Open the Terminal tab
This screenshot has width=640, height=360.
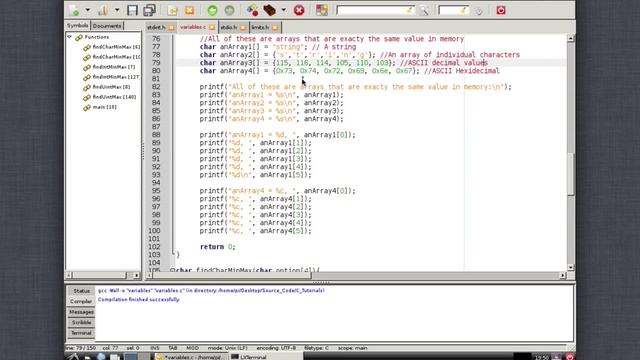(x=82, y=333)
